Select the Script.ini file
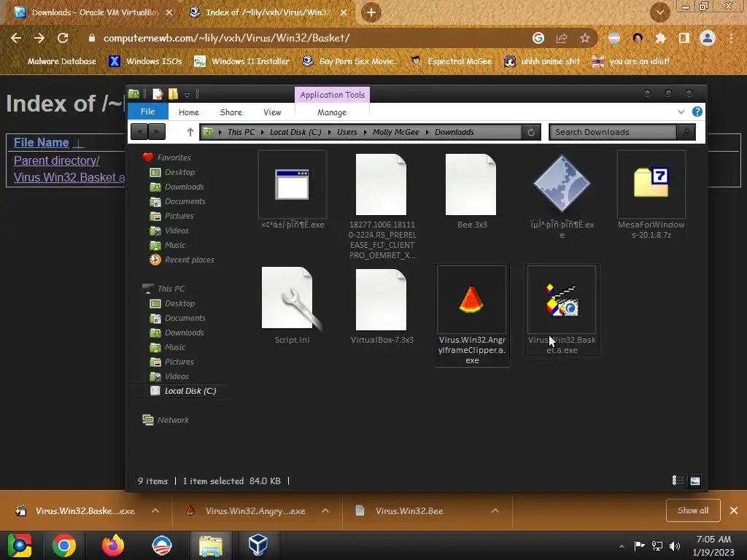The image size is (747, 560). point(292,306)
